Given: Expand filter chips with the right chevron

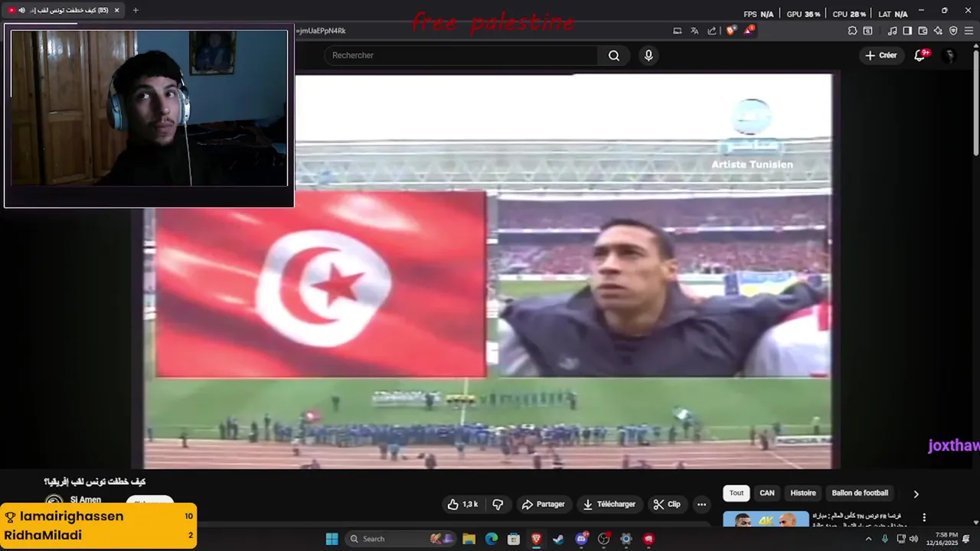Looking at the screenshot, I should 916,494.
